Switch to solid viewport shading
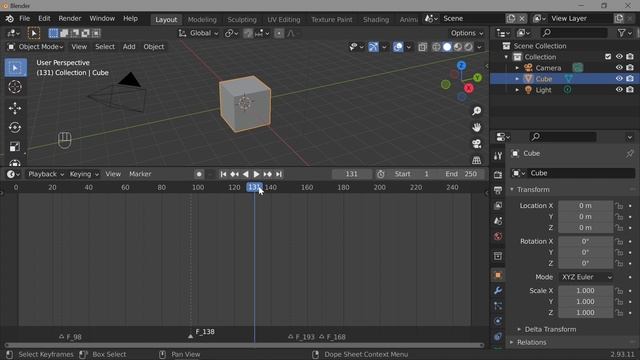 447,47
